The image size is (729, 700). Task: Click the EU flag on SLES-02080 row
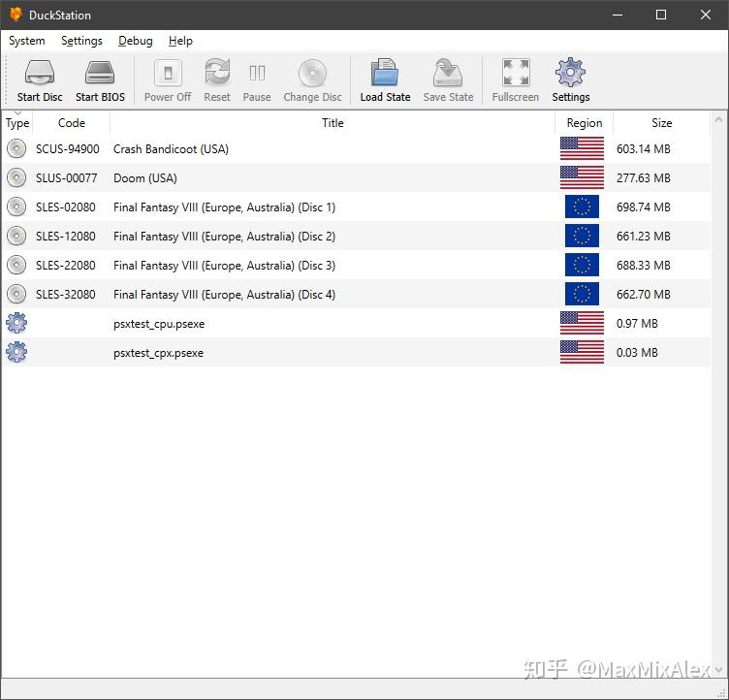pos(582,207)
